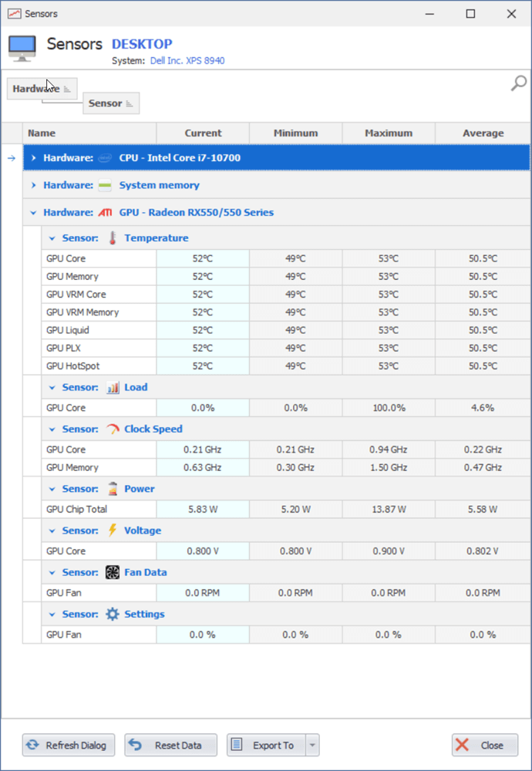Sort by the Maximum column header
Viewport: 532px width, 771px height.
click(389, 133)
